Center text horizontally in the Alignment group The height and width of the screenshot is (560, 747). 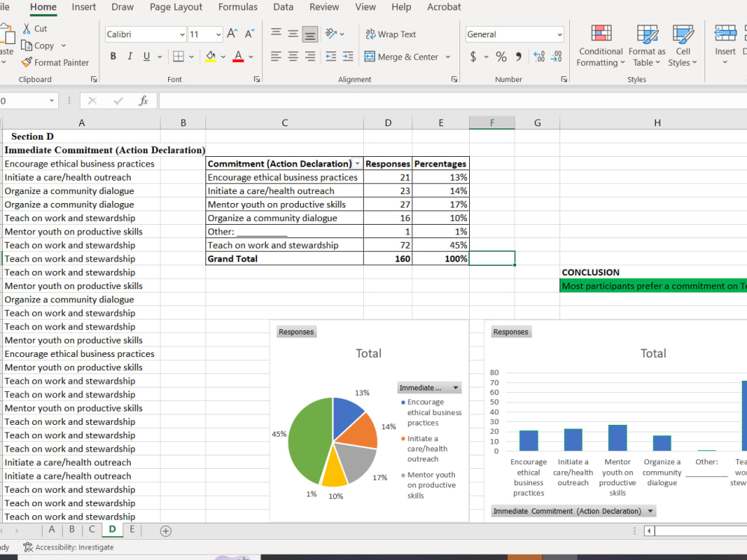pos(293,57)
